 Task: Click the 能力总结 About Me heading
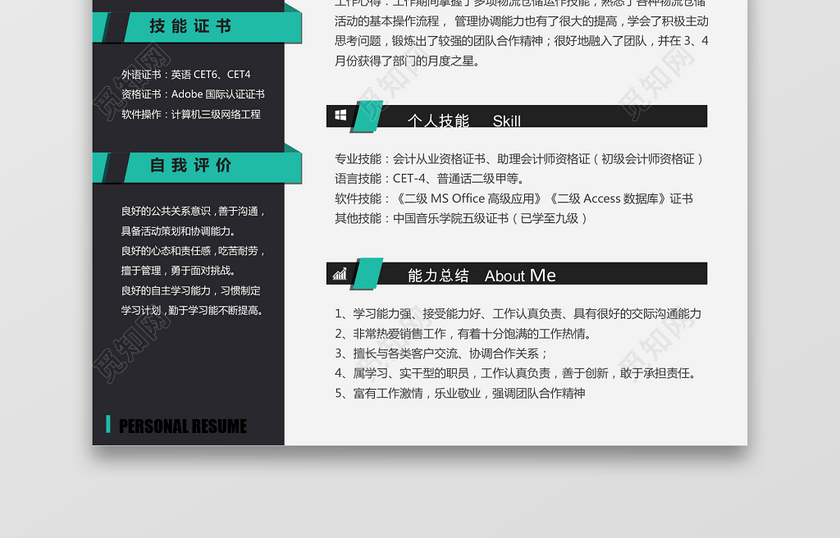click(x=482, y=275)
